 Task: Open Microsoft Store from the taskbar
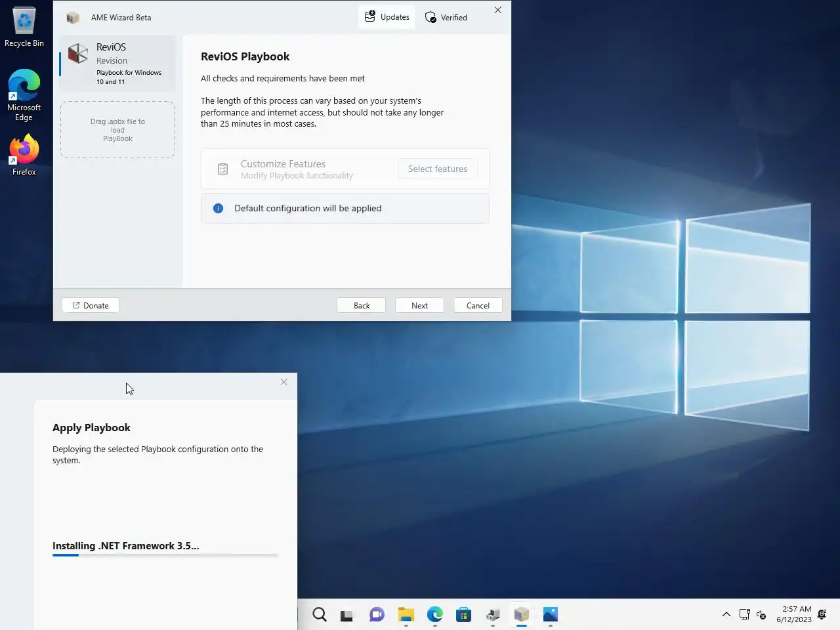click(x=464, y=614)
